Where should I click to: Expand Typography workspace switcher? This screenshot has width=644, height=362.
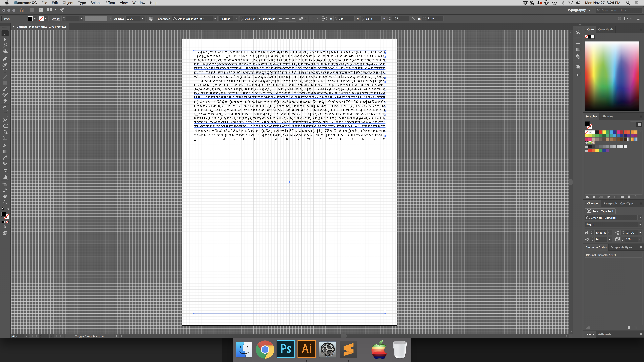pos(589,10)
